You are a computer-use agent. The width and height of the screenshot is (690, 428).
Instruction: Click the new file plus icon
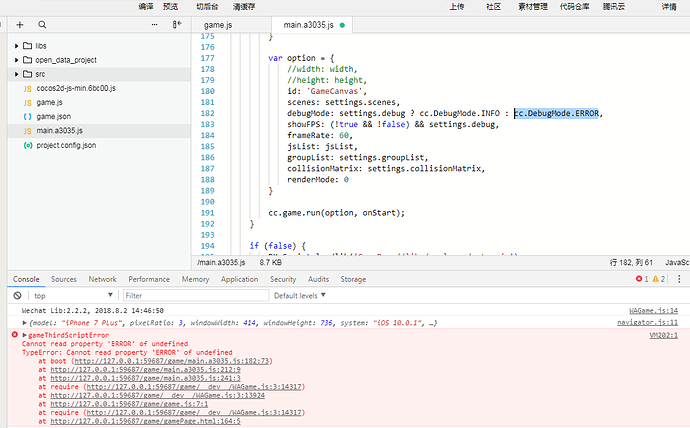[x=20, y=25]
